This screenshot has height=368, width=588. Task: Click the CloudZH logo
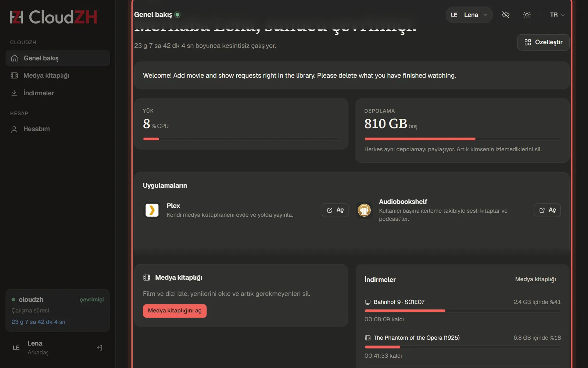coord(54,17)
